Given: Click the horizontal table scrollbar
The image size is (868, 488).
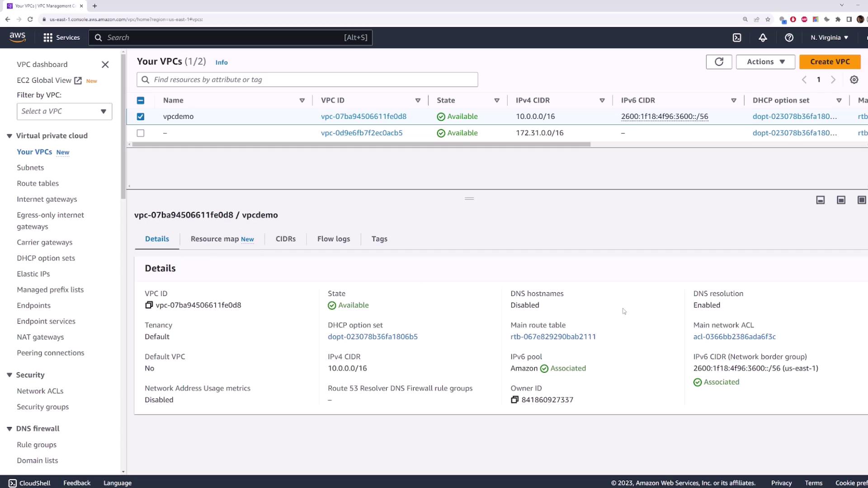Looking at the screenshot, I should 361,145.
